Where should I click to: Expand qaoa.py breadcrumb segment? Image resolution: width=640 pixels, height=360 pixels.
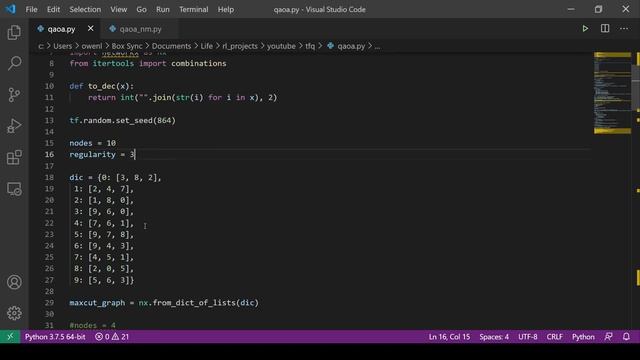pos(347,46)
